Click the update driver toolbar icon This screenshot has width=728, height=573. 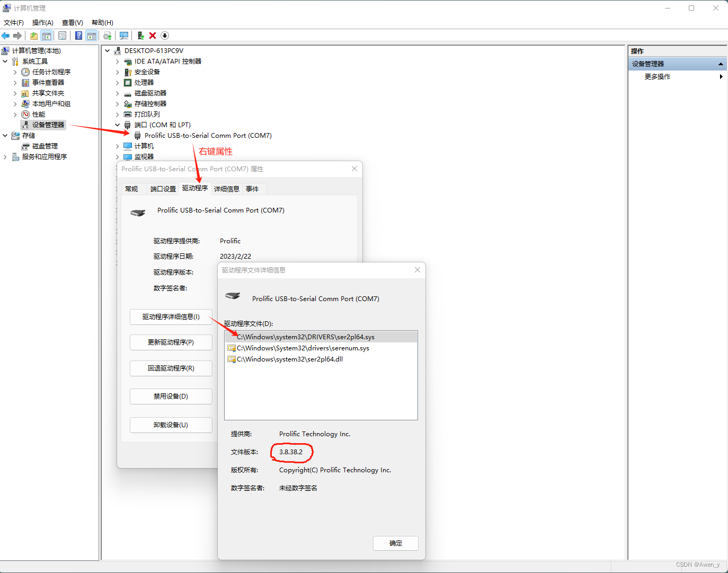click(x=107, y=35)
